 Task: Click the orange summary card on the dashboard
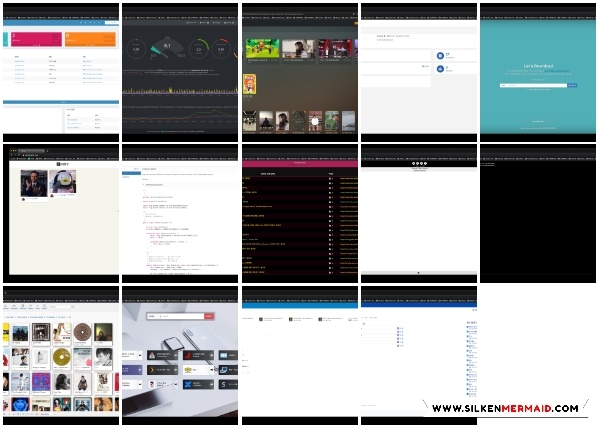click(90, 39)
